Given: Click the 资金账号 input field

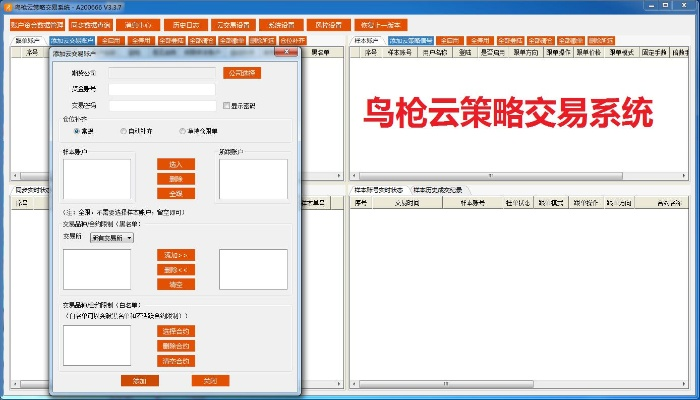Looking at the screenshot, I should coord(161,89).
